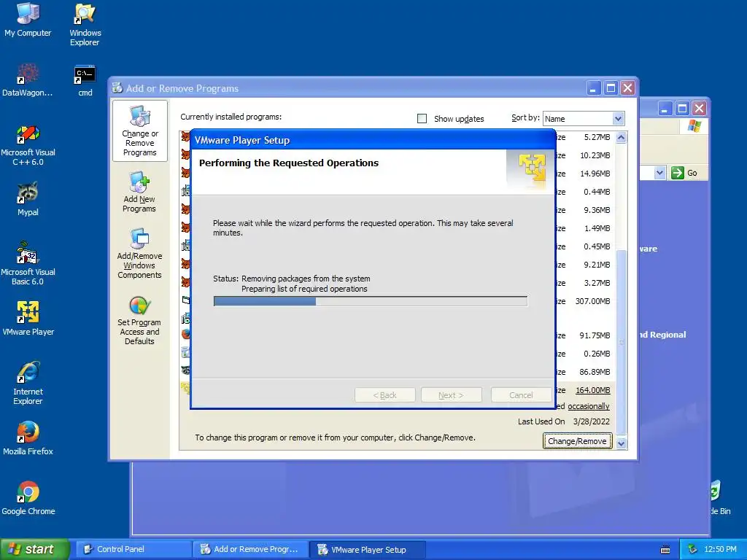Click the uninstall progress bar
The width and height of the screenshot is (747, 560).
tap(370, 301)
